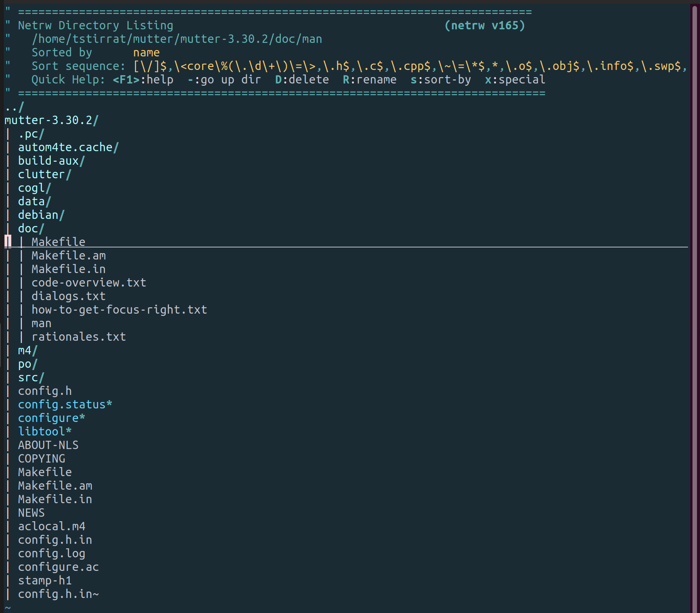
Task: Open the configure.ac file
Action: 58,566
